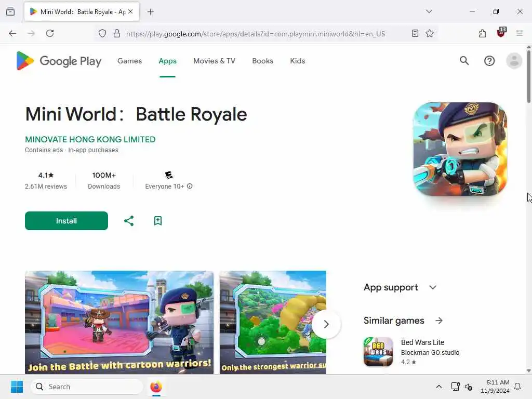Select the Apps tab
The image size is (532, 399).
[x=168, y=61]
